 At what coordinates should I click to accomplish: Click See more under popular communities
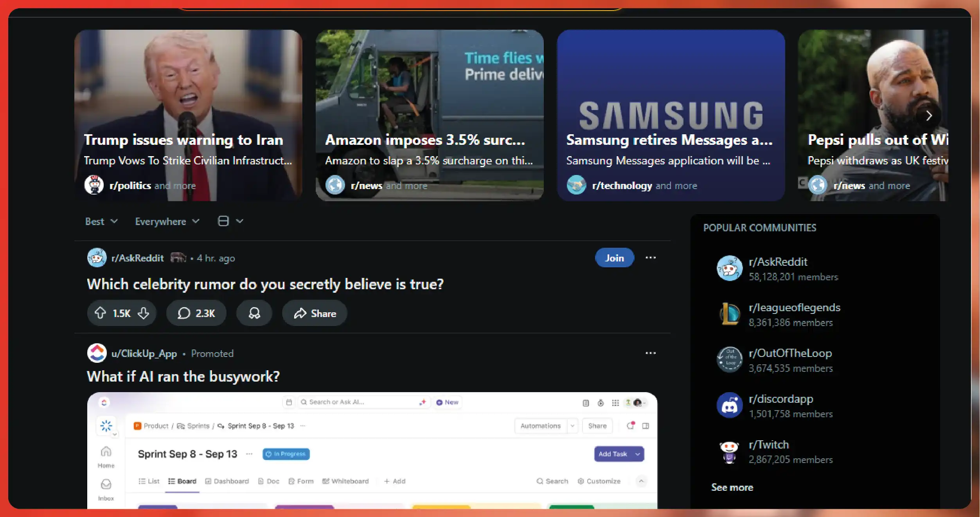click(732, 487)
